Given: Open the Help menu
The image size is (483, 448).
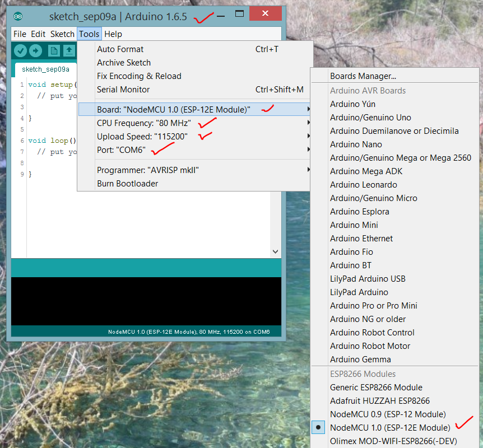Looking at the screenshot, I should [113, 34].
